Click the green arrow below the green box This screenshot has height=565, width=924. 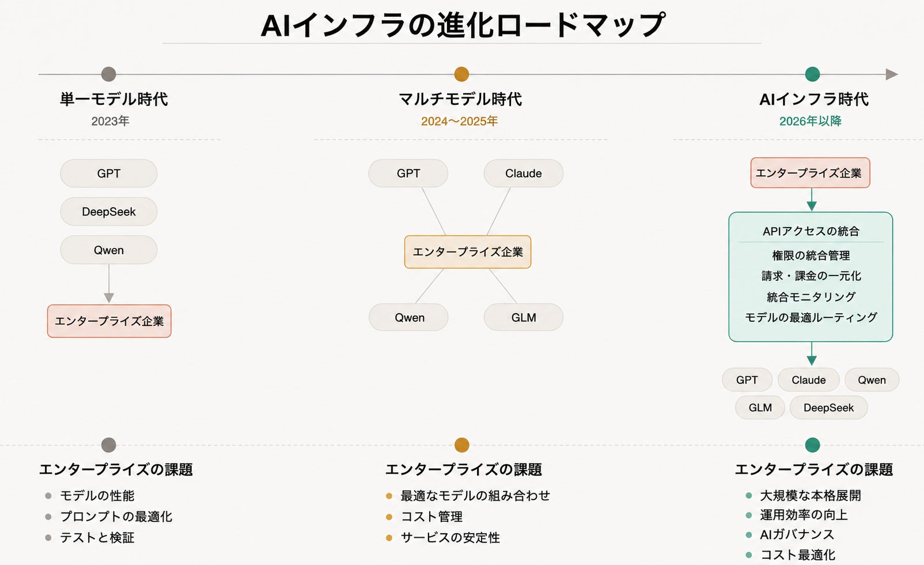pos(812,354)
